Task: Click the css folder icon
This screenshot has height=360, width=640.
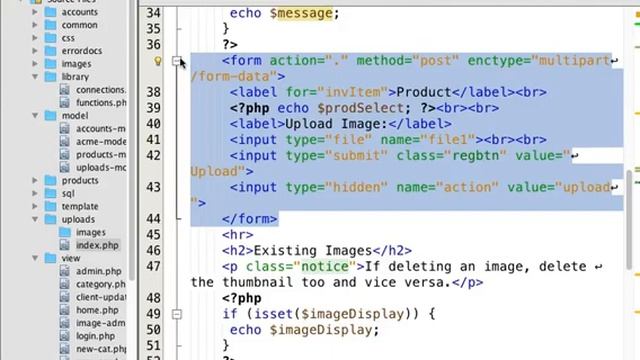Action: tap(51, 38)
